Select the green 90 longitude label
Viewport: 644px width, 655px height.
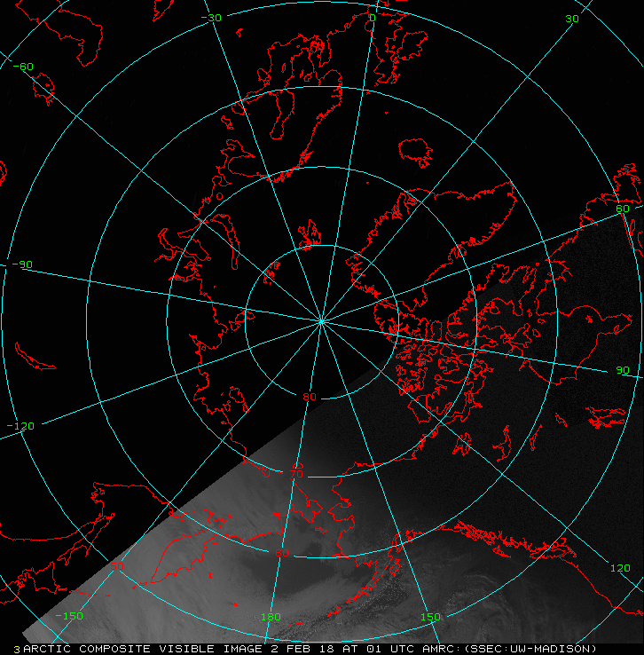coord(623,370)
